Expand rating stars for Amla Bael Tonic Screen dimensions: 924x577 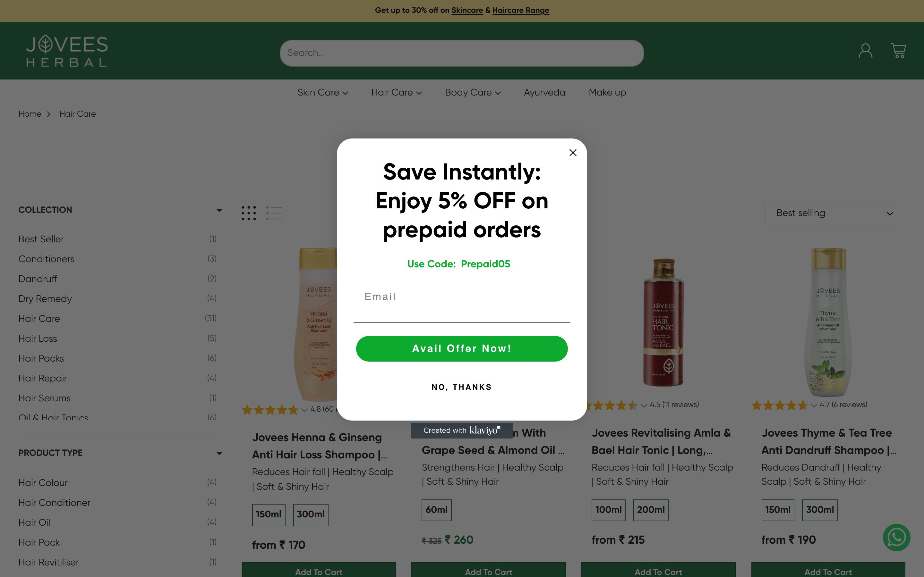pyautogui.click(x=644, y=405)
